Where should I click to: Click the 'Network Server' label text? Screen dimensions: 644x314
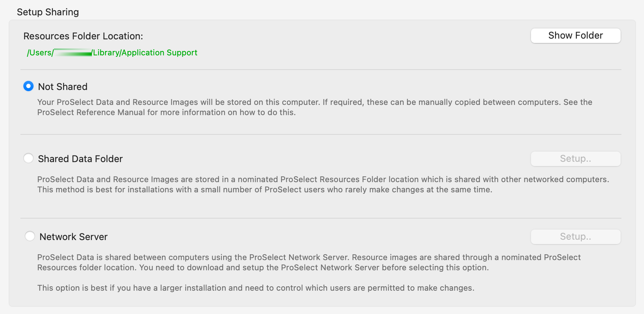[x=74, y=237]
